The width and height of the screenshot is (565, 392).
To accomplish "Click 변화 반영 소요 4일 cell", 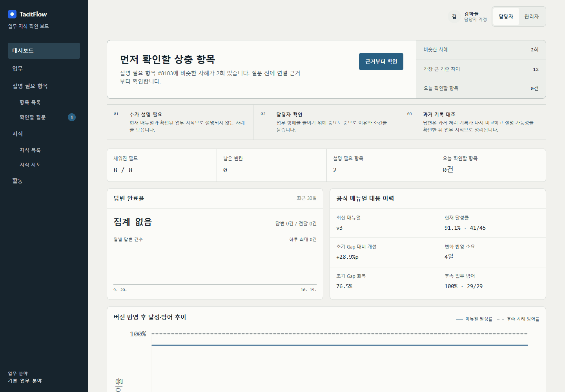I will (x=492, y=252).
